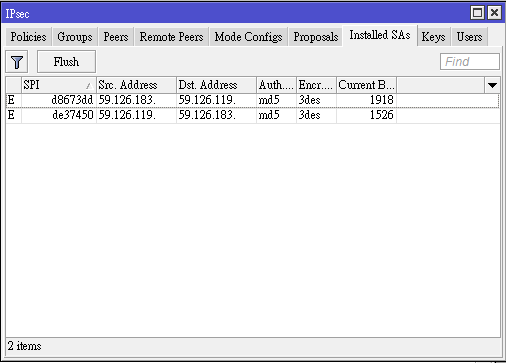Click Dst. Address 59.126.183. in second row
The width and height of the screenshot is (506, 363).
tap(207, 115)
